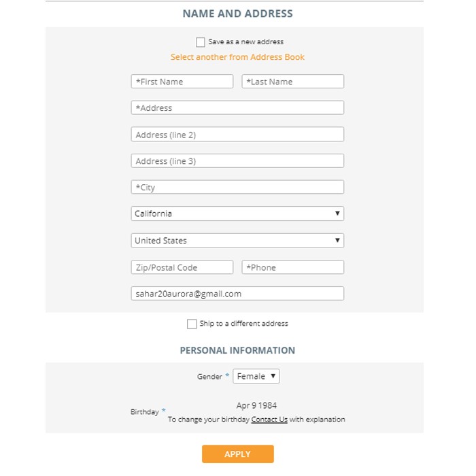Select the Zip/Postal Code field

[182, 267]
